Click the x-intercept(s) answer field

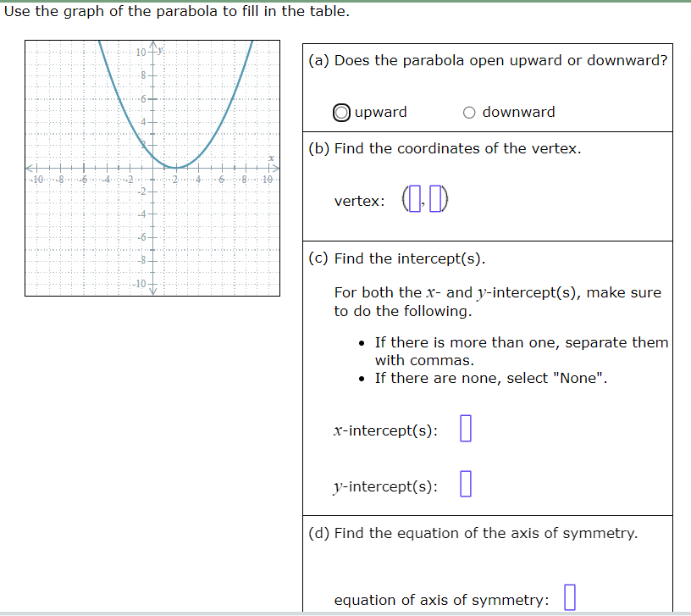tap(466, 428)
